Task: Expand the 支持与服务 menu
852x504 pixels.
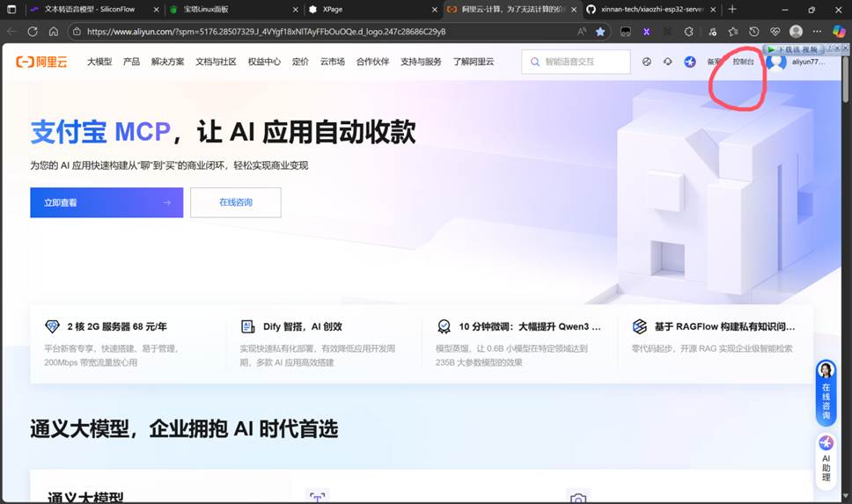Action: [421, 62]
